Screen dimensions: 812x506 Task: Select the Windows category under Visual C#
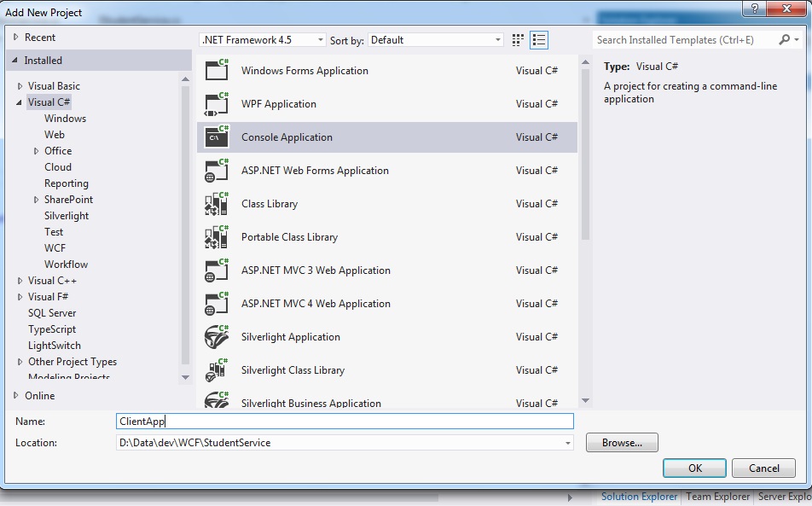pyautogui.click(x=65, y=118)
